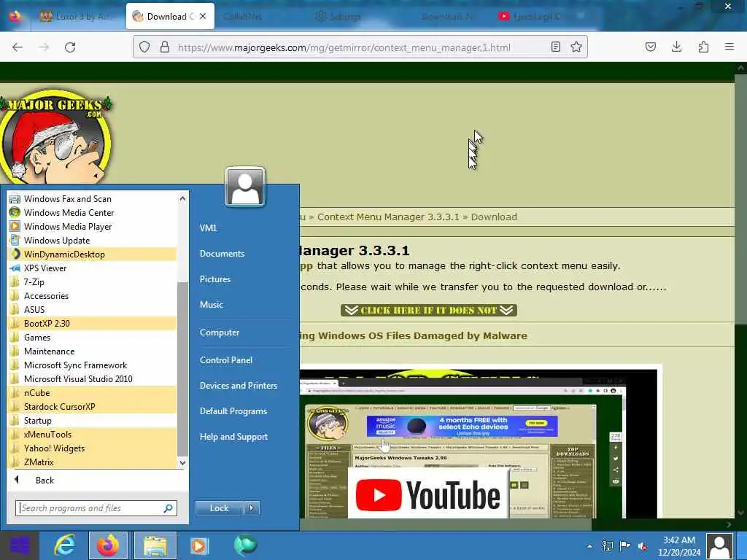Open Documents from Start menu

pyautogui.click(x=222, y=253)
